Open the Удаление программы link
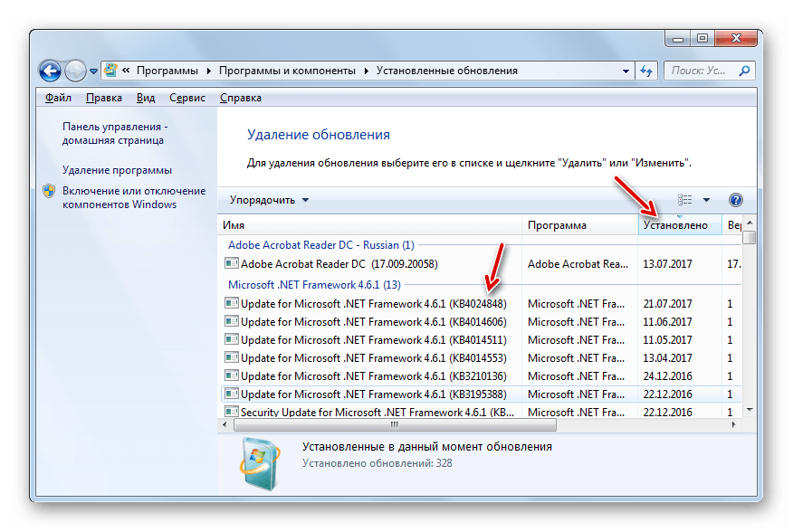The image size is (793, 532). click(x=117, y=170)
